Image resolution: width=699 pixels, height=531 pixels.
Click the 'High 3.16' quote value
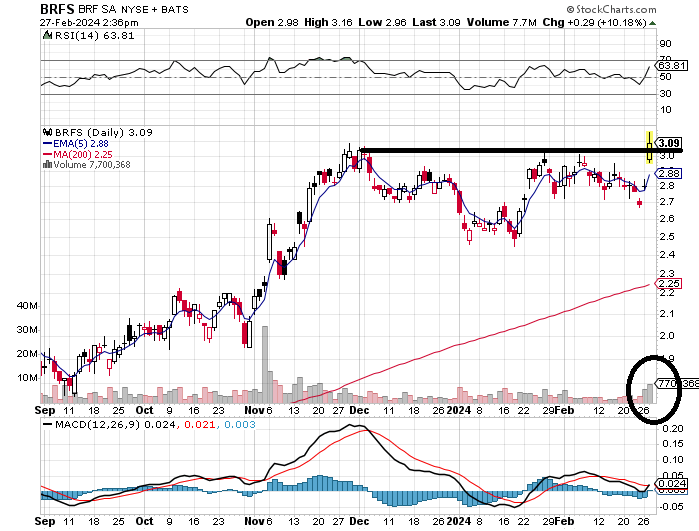(328, 22)
